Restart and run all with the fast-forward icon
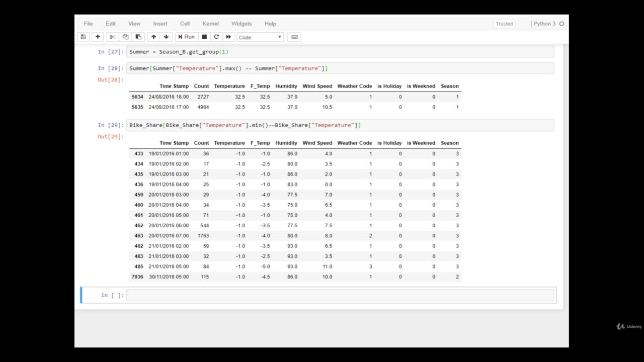This screenshot has height=362, width=644. (x=228, y=37)
